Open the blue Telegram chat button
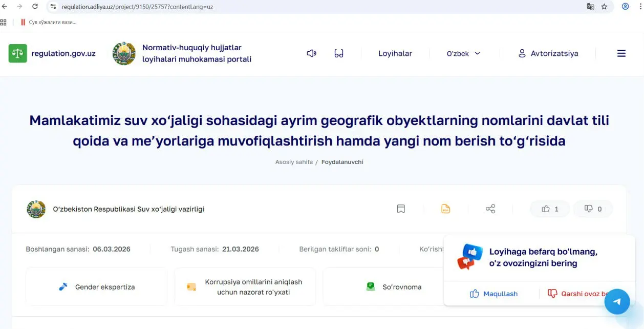Viewport: 644px width, 329px height. click(617, 302)
